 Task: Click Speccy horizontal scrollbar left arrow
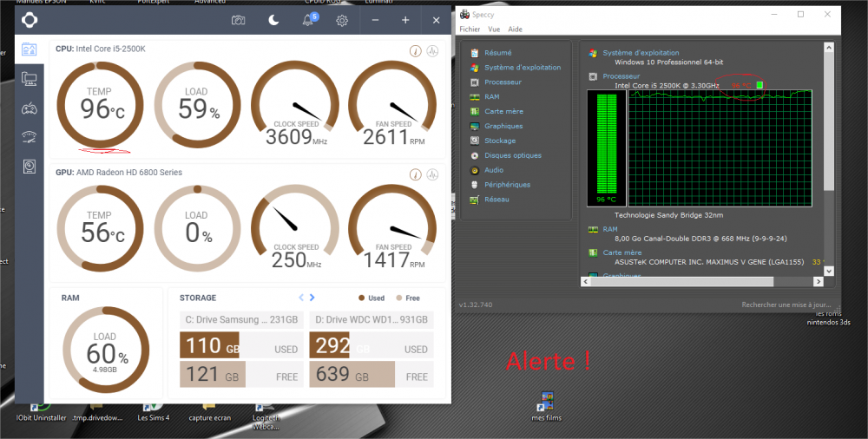[586, 282]
